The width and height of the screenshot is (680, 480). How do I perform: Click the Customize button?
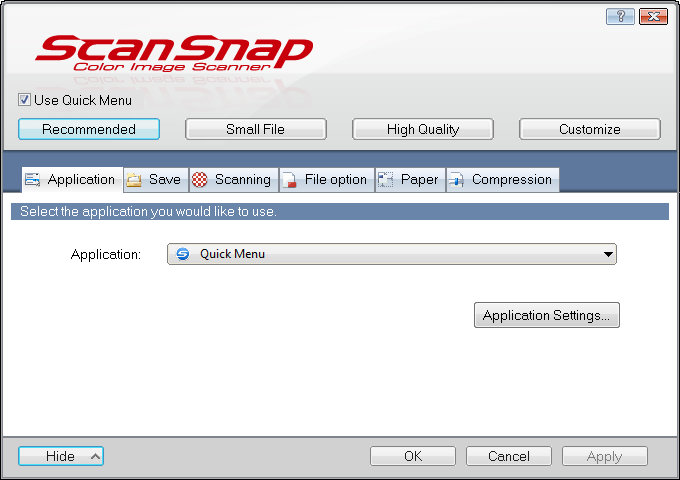tap(590, 129)
